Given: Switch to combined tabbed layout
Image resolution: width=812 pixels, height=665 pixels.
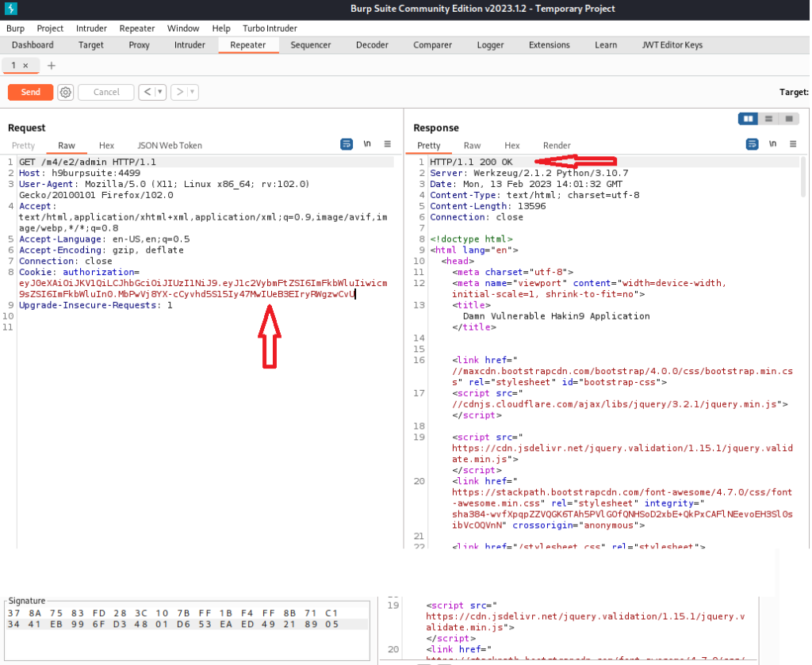Looking at the screenshot, I should point(789,119).
